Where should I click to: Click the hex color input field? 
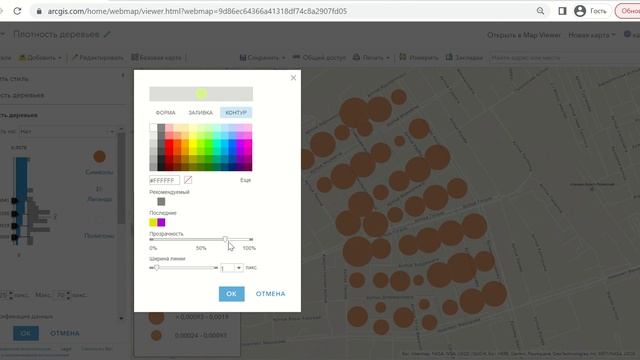point(164,180)
